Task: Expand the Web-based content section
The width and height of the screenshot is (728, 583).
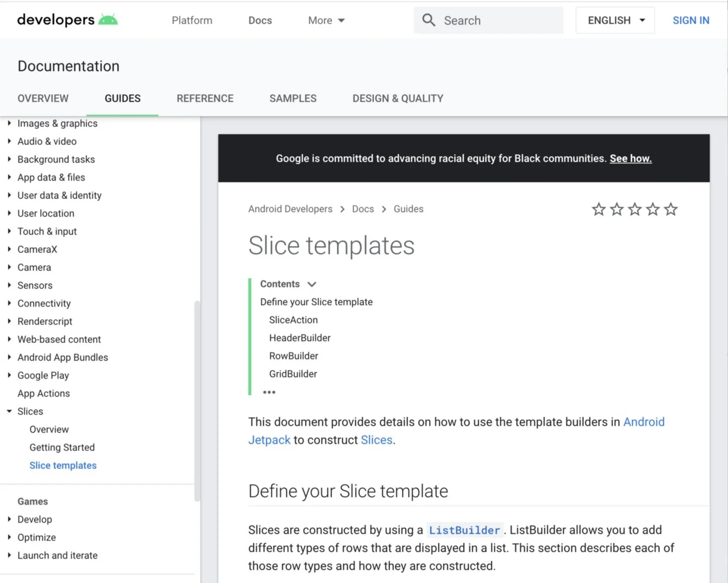Action: click(9, 340)
